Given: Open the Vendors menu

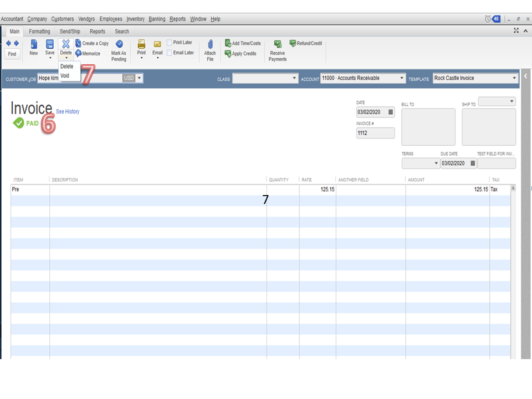Looking at the screenshot, I should click(x=86, y=19).
